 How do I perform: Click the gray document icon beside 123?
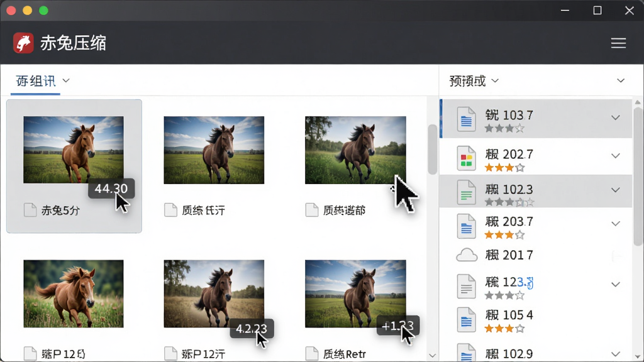[466, 286]
